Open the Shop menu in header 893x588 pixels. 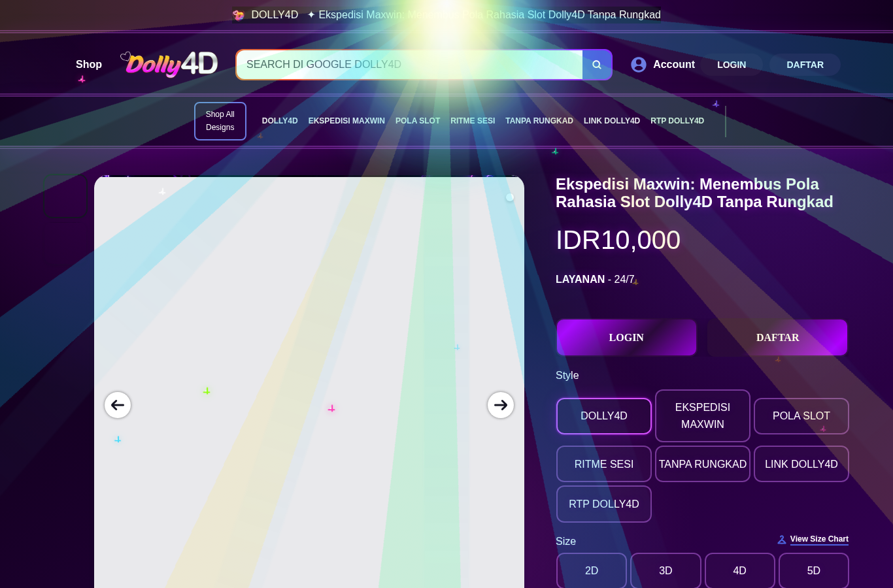pos(89,65)
